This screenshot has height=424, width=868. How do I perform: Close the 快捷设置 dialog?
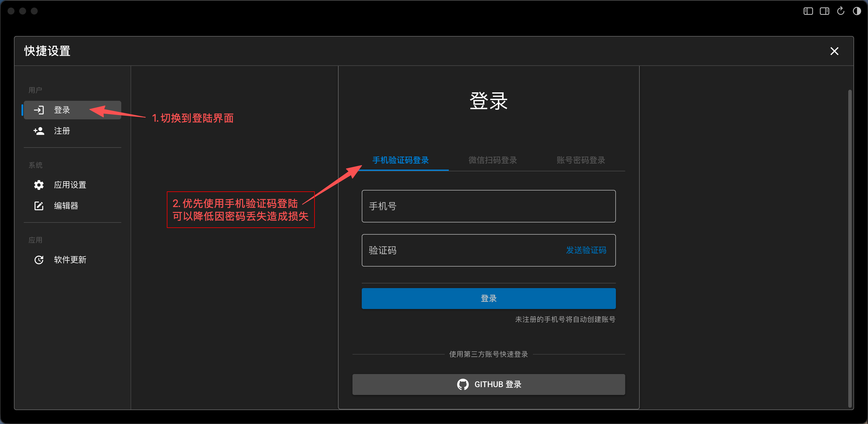click(835, 51)
